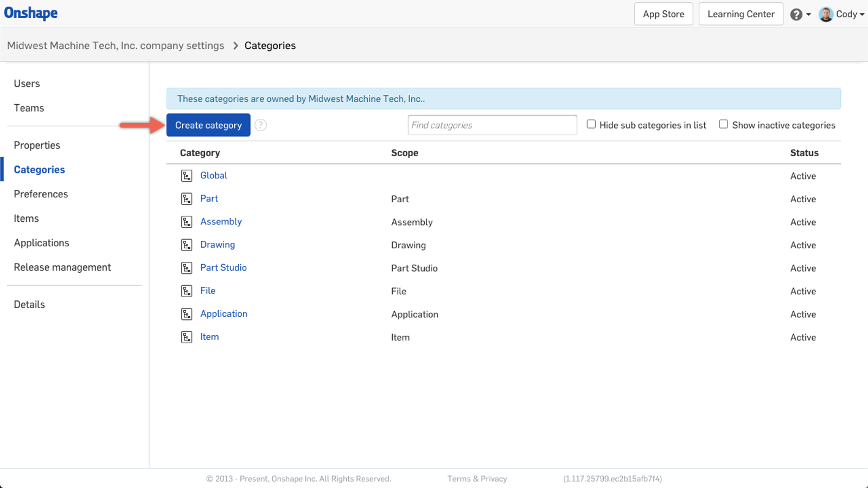
Task: Click inside the Find categories search field
Action: click(x=492, y=125)
